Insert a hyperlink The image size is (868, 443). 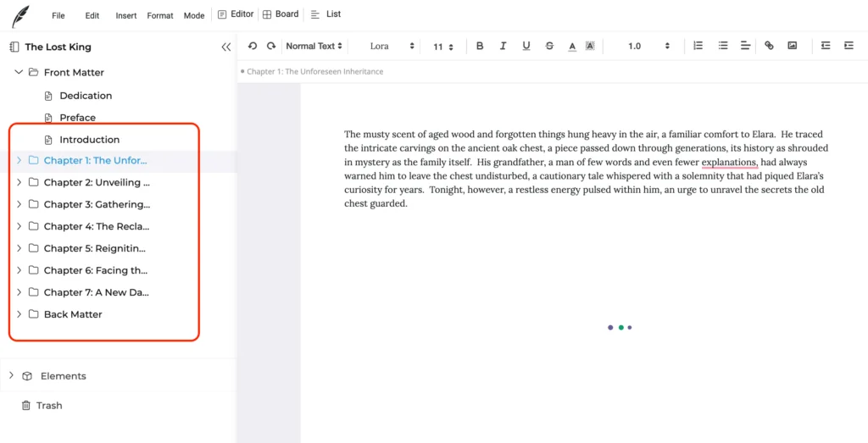(769, 46)
